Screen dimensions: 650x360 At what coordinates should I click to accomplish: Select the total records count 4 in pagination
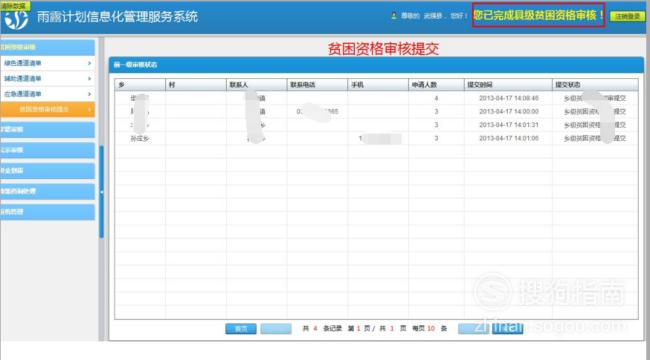click(315, 328)
